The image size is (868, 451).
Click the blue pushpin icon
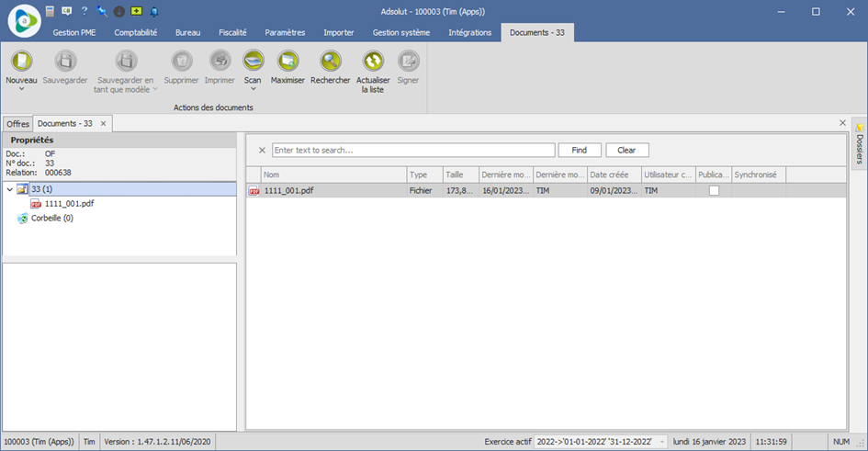click(101, 11)
